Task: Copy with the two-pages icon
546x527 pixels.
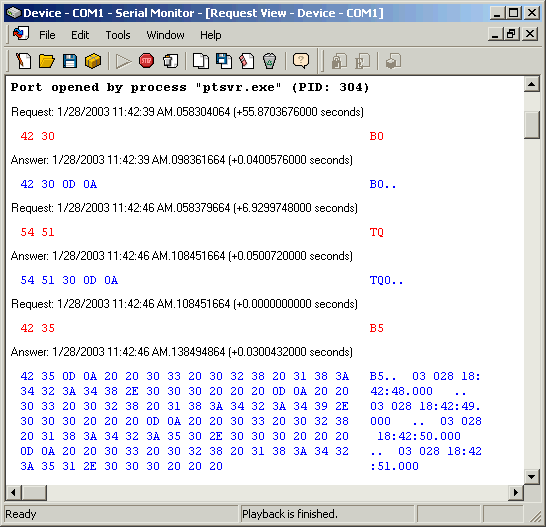Action: pos(201,61)
